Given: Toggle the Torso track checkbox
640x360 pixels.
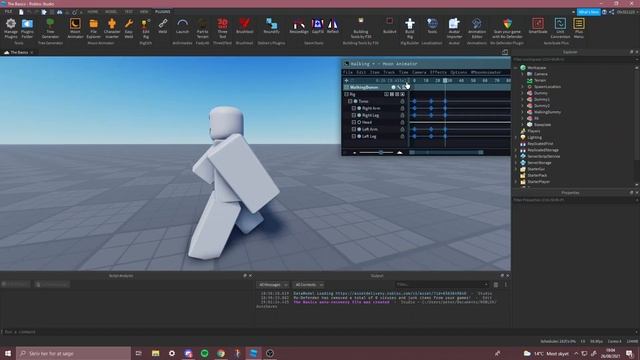Looking at the screenshot, I should coord(350,101).
